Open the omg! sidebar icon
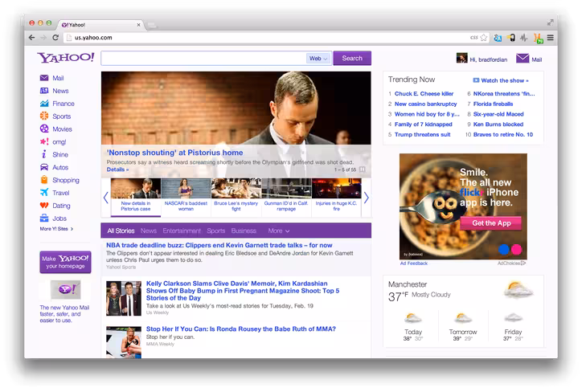Image resolution: width=582 pixels, height=392 pixels. click(x=44, y=141)
